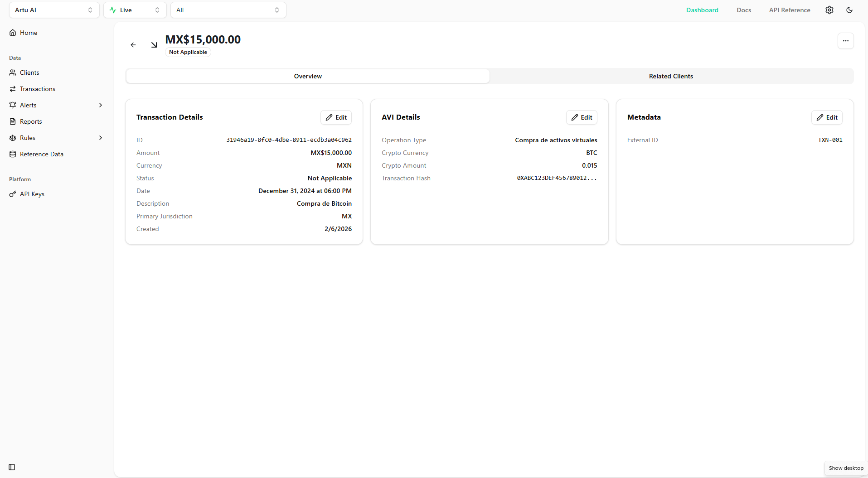Click Show desktop in the corner
This screenshot has height=478, width=868.
tap(846, 468)
